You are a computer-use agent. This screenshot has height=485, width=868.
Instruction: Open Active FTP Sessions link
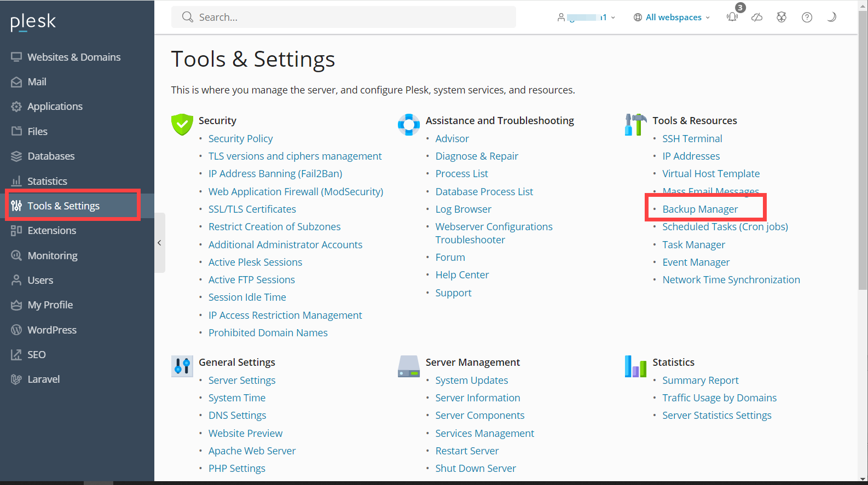[x=251, y=280]
